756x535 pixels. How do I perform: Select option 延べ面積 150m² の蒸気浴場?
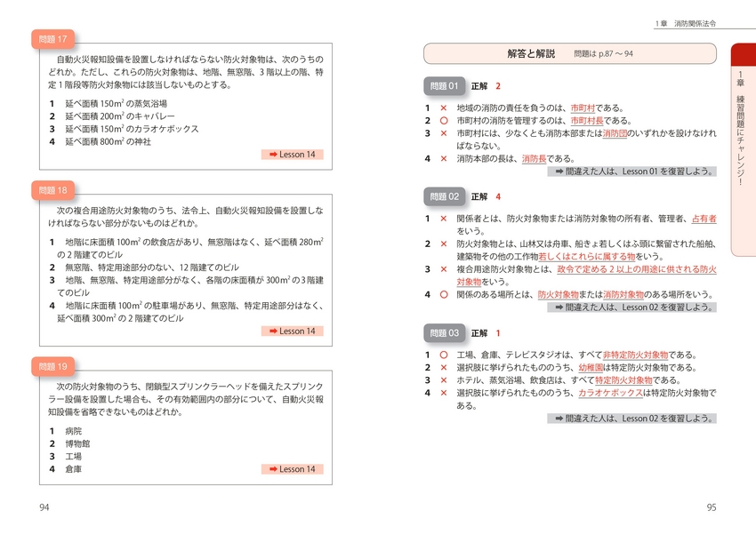(x=108, y=103)
